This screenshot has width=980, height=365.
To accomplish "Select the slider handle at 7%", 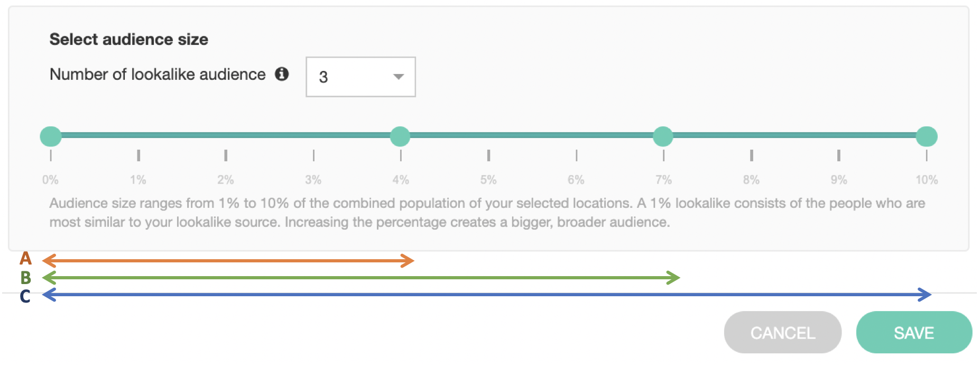I will point(663,136).
